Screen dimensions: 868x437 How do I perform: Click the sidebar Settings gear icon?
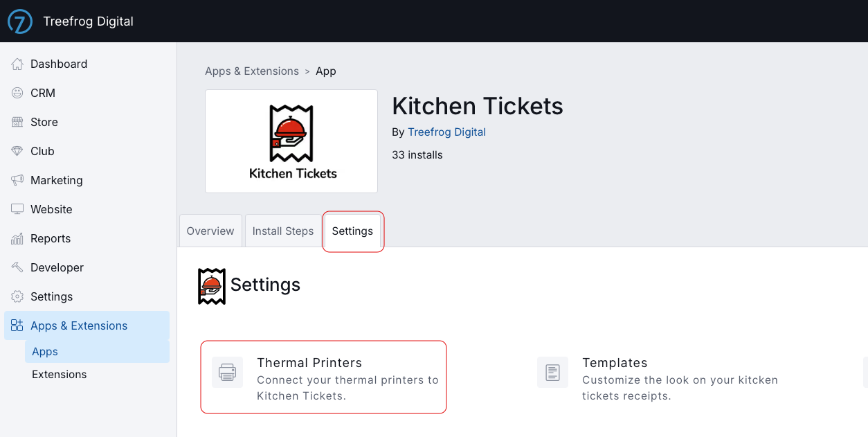(17, 296)
